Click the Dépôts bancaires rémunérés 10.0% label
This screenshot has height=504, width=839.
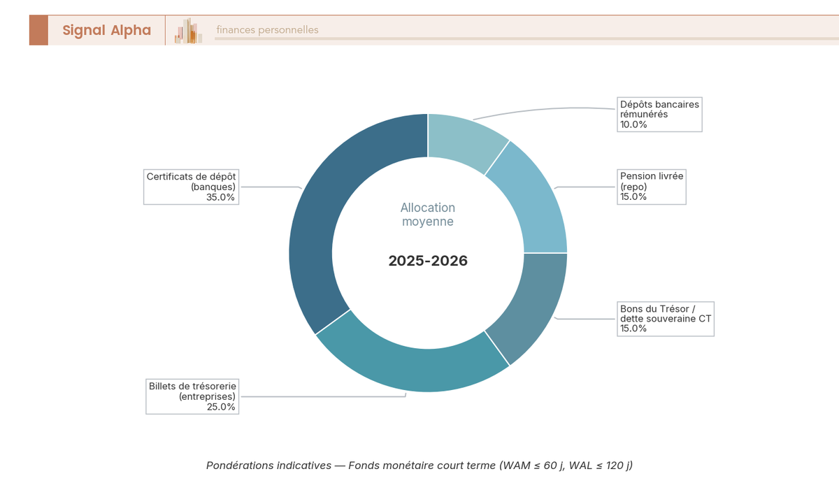click(659, 114)
